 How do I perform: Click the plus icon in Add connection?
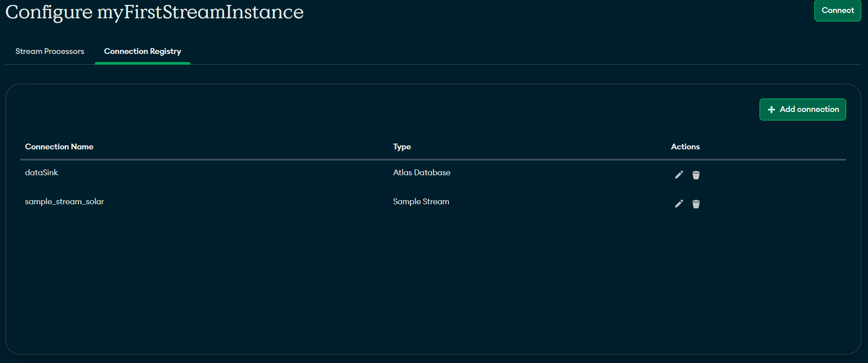tap(771, 110)
